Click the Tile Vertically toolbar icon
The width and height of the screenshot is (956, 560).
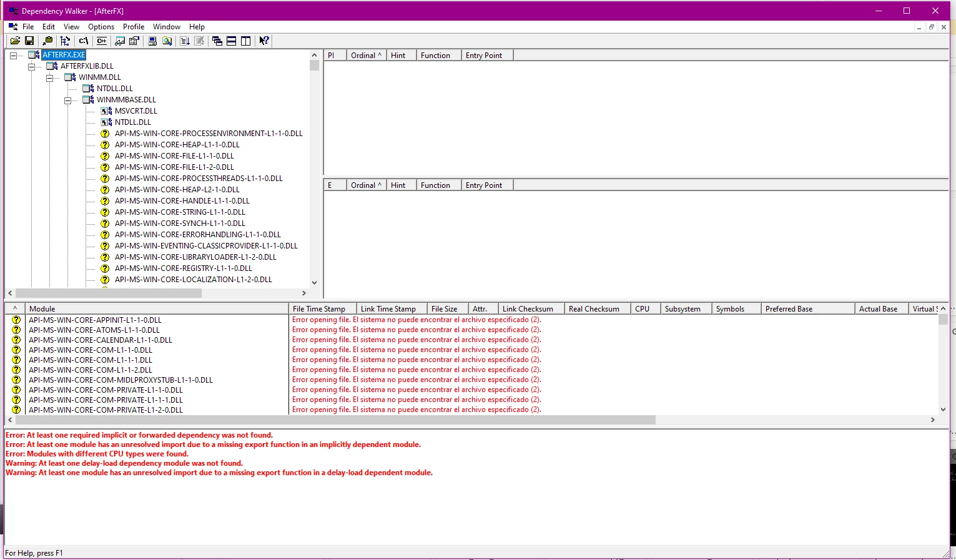246,41
